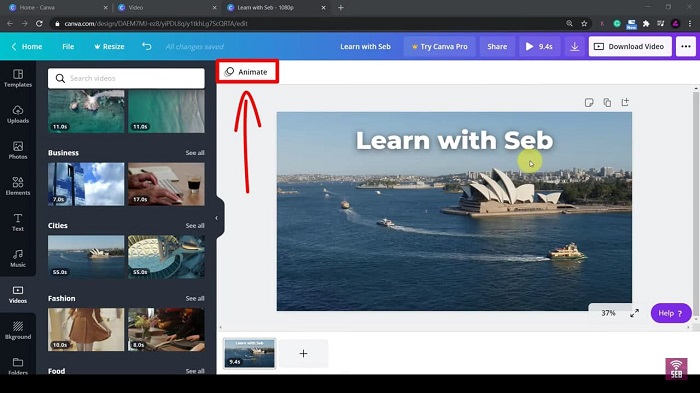Select the 8.0s Fashion table video
This screenshot has height=393, width=700.
coord(166,330)
